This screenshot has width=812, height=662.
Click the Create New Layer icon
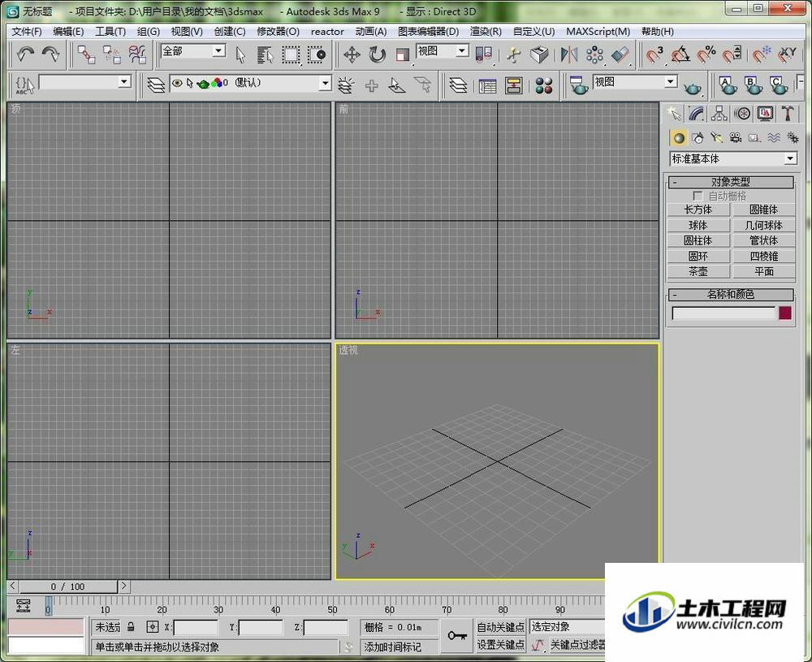[346, 85]
